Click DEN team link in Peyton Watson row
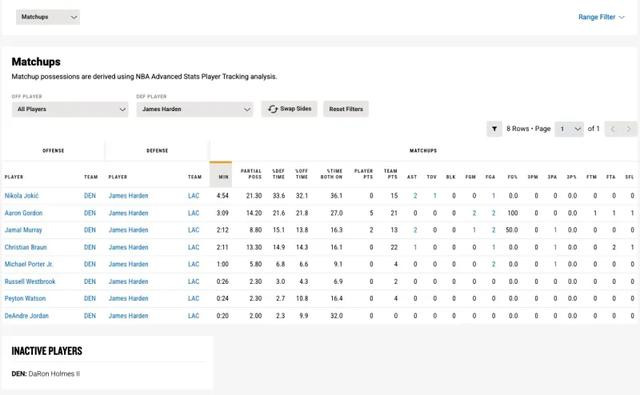Image resolution: width=640 pixels, height=395 pixels. click(x=90, y=299)
